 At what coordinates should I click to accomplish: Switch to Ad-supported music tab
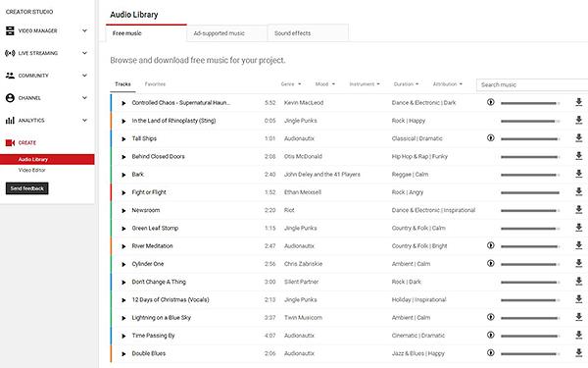[227, 33]
